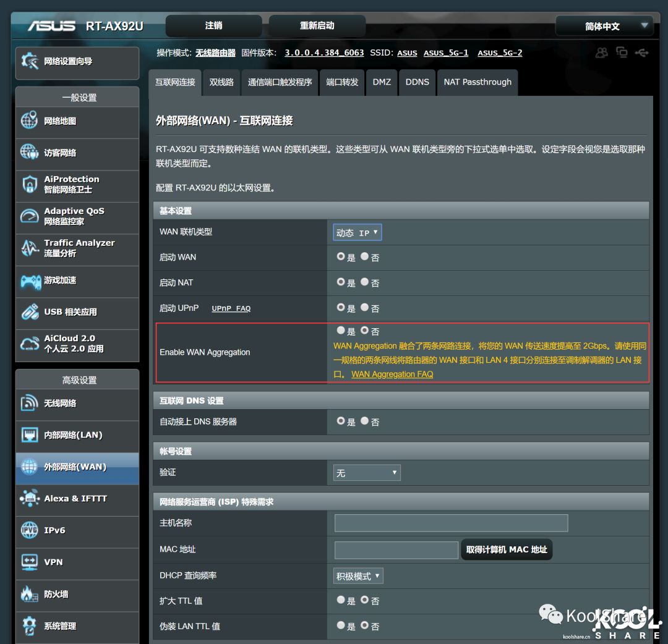Click the IPv6 icon

pos(30,530)
